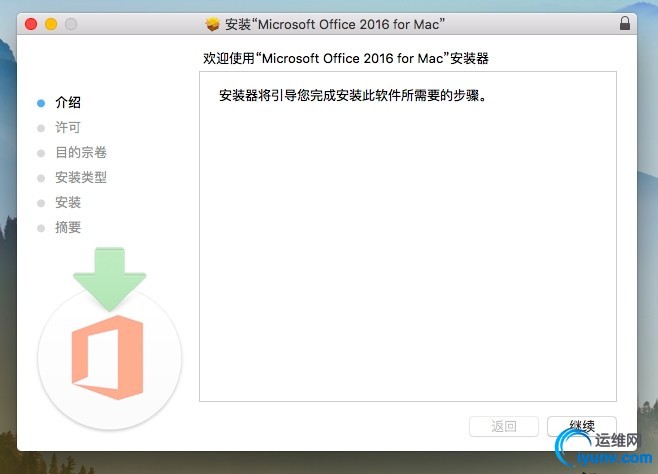
Task: Minimize the installer with yellow button
Action: 51,24
